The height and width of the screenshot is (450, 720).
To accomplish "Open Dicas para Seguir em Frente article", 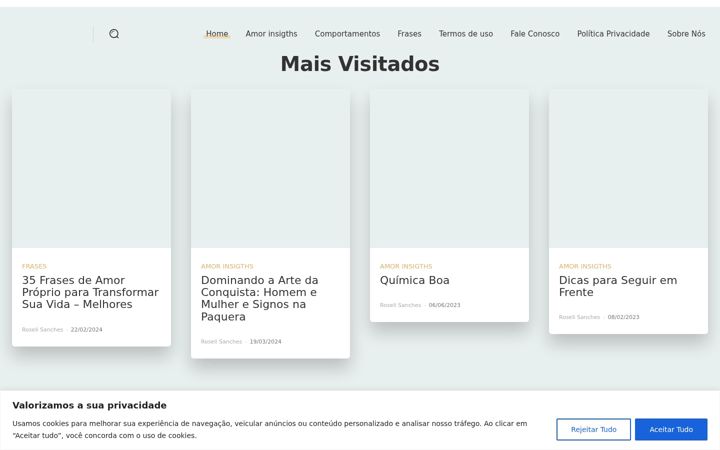I will point(618,286).
